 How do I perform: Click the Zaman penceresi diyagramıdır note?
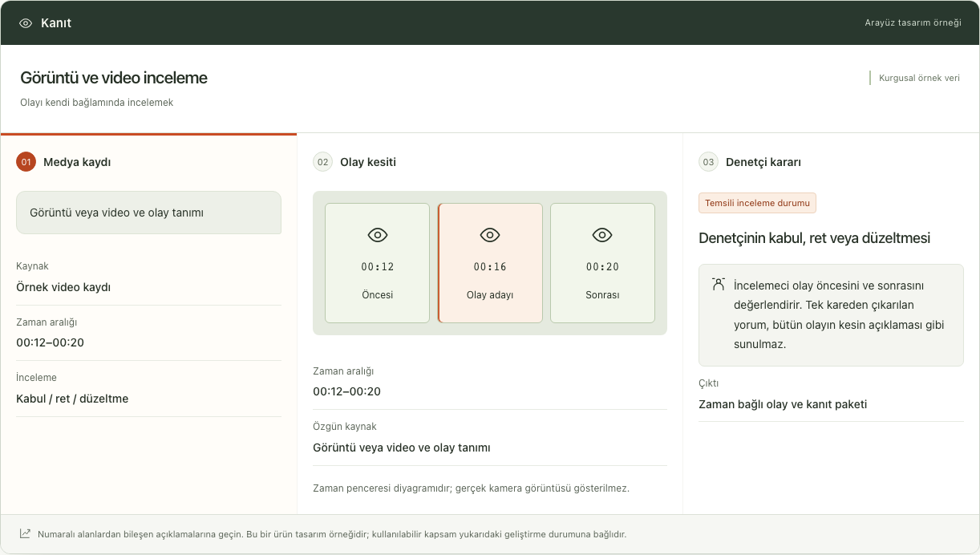click(x=471, y=488)
